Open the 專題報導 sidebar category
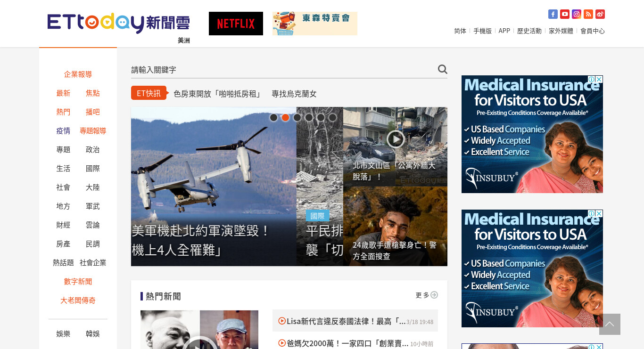644x349 pixels. (93, 130)
